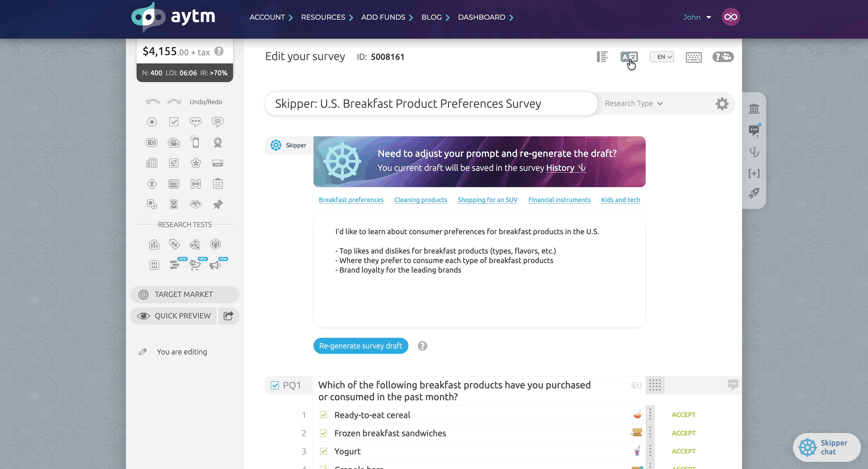
Task: Open the keyboard shortcuts icon
Action: tap(694, 57)
